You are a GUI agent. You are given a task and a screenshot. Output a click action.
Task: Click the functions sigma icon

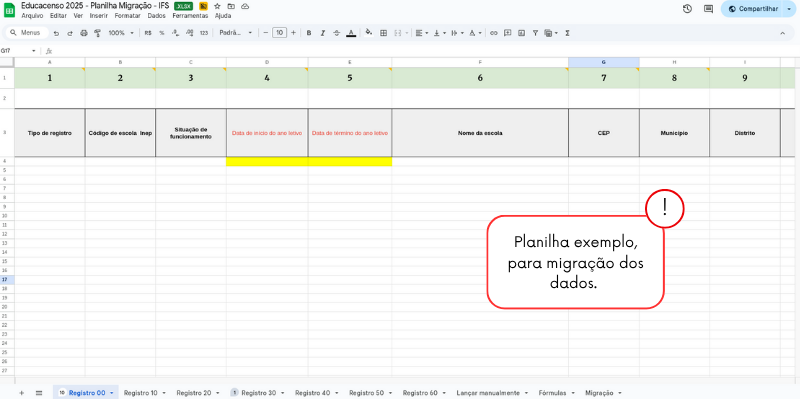pos(568,33)
